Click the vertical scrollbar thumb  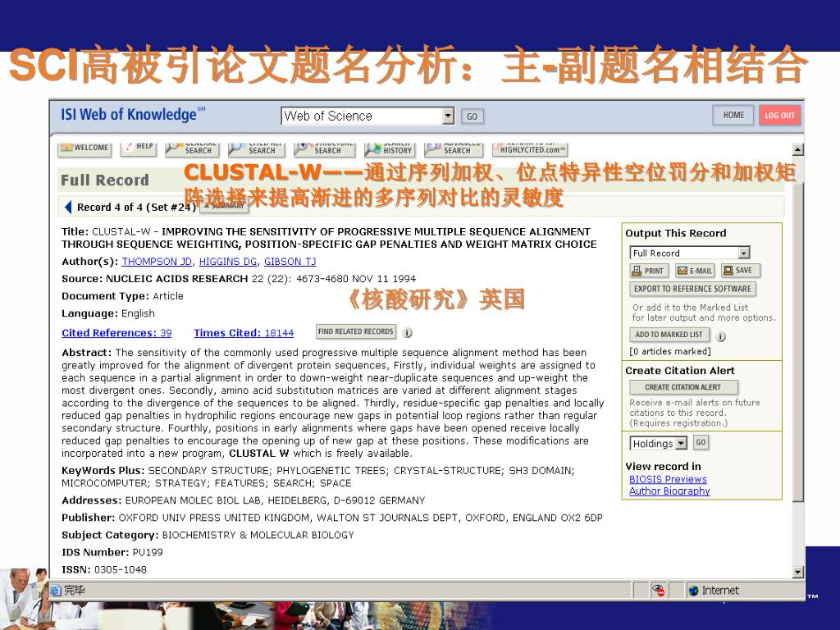797,343
